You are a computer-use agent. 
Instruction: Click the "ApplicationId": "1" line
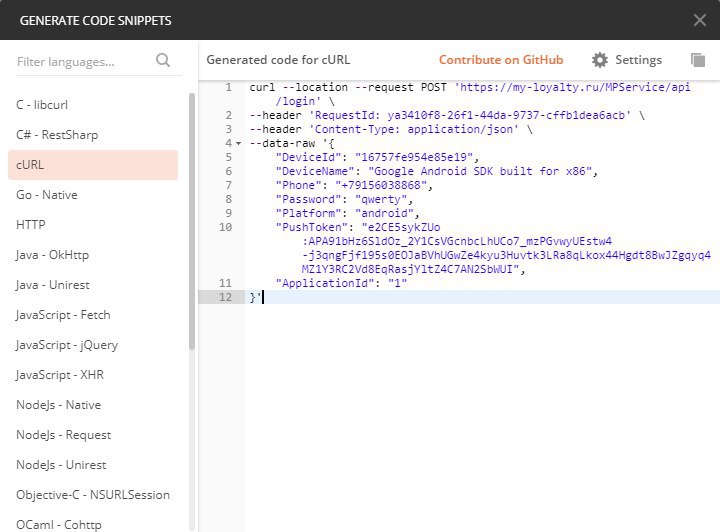pyautogui.click(x=341, y=283)
